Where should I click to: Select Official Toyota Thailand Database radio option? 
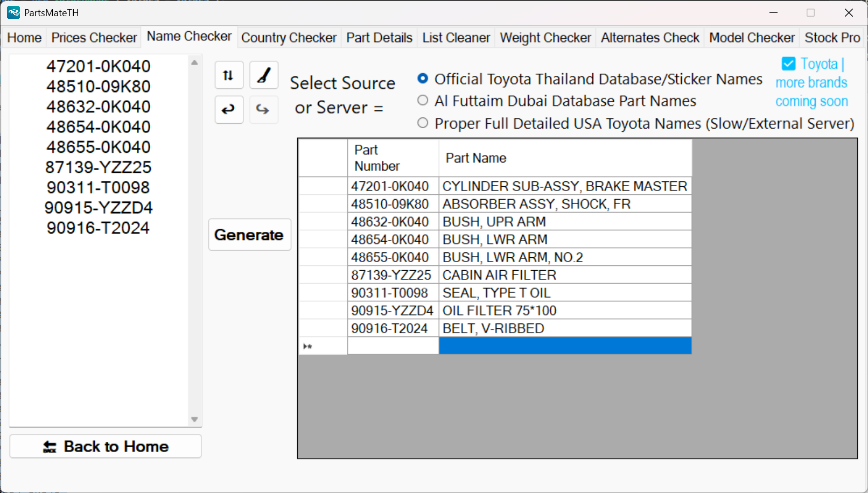pos(423,79)
